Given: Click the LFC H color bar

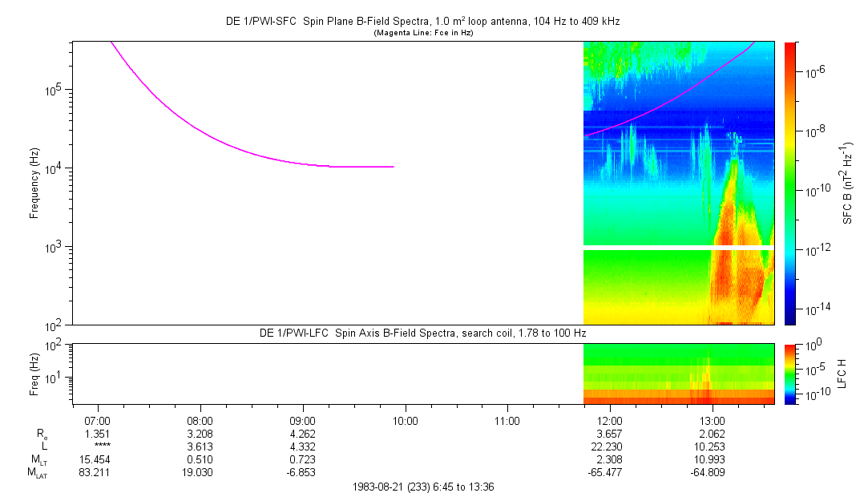Looking at the screenshot, I should tap(789, 374).
